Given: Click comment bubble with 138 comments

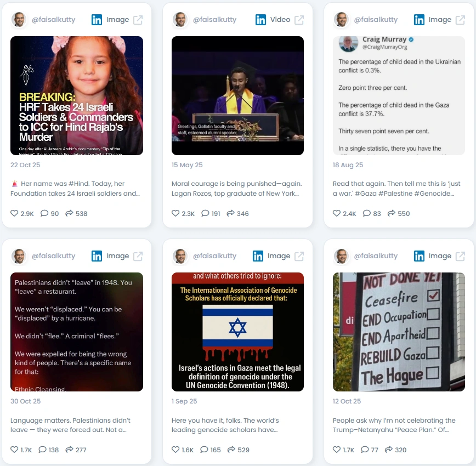Looking at the screenshot, I should coord(43,450).
